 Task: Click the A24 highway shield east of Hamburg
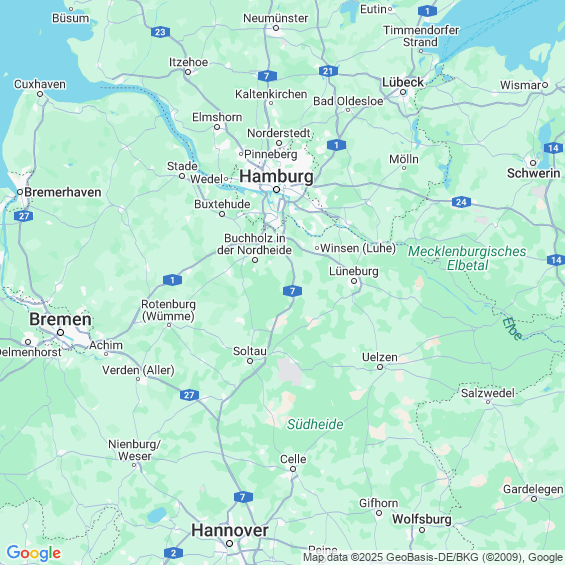pos(461,202)
